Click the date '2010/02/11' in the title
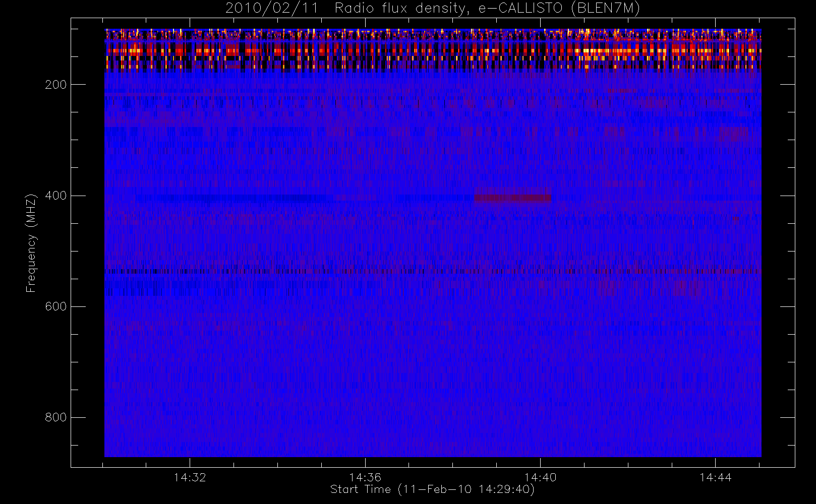This screenshot has width=816, height=504. (x=272, y=9)
